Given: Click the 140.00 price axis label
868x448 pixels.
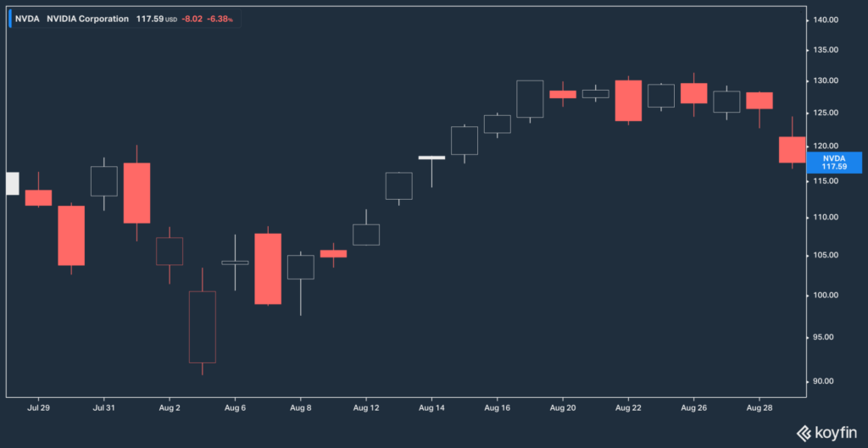Looking at the screenshot, I should 826,19.
